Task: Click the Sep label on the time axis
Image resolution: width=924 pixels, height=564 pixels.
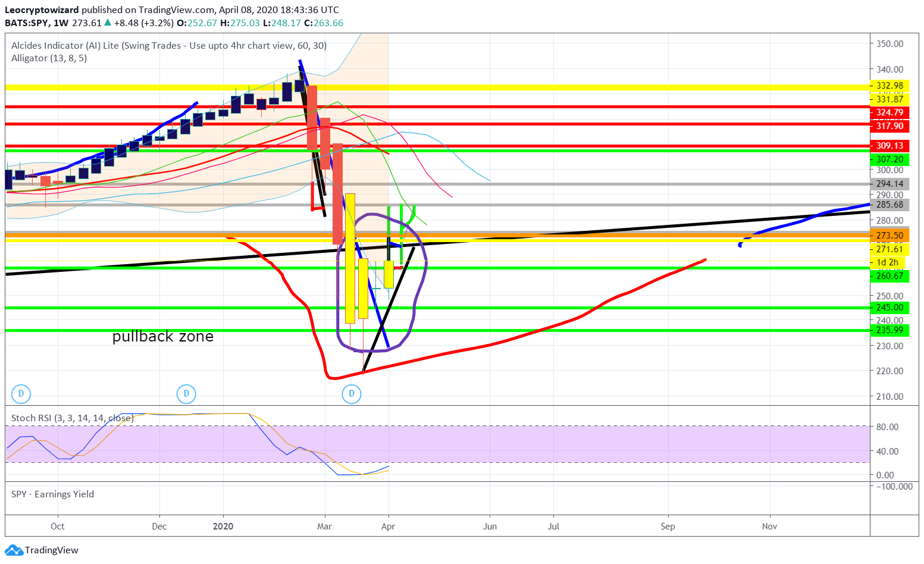Action: [x=668, y=527]
